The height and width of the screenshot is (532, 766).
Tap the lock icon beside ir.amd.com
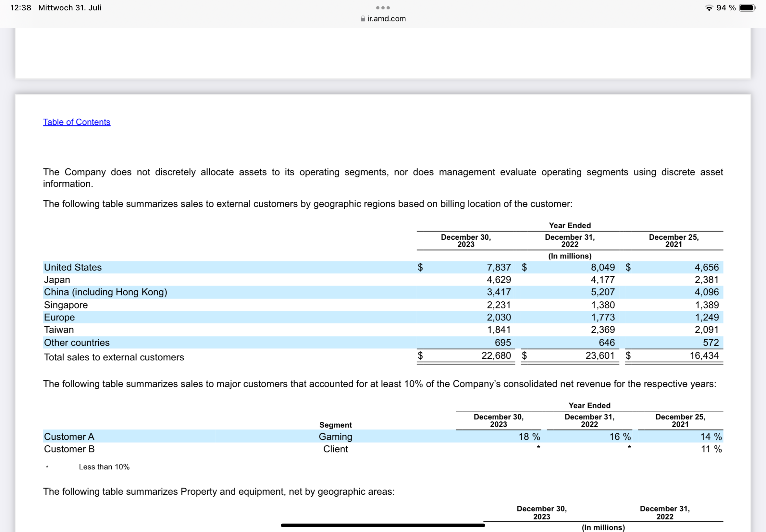363,19
